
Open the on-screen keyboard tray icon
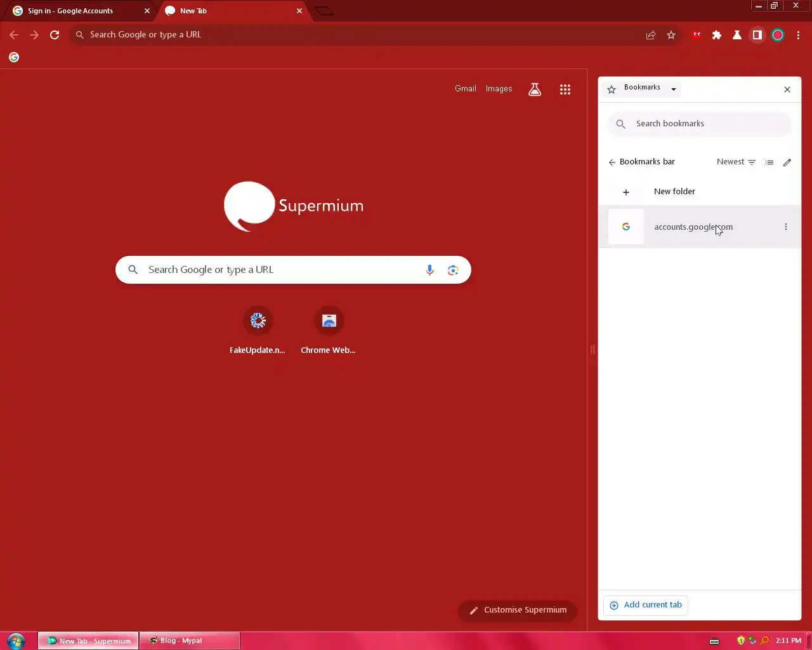click(x=714, y=641)
